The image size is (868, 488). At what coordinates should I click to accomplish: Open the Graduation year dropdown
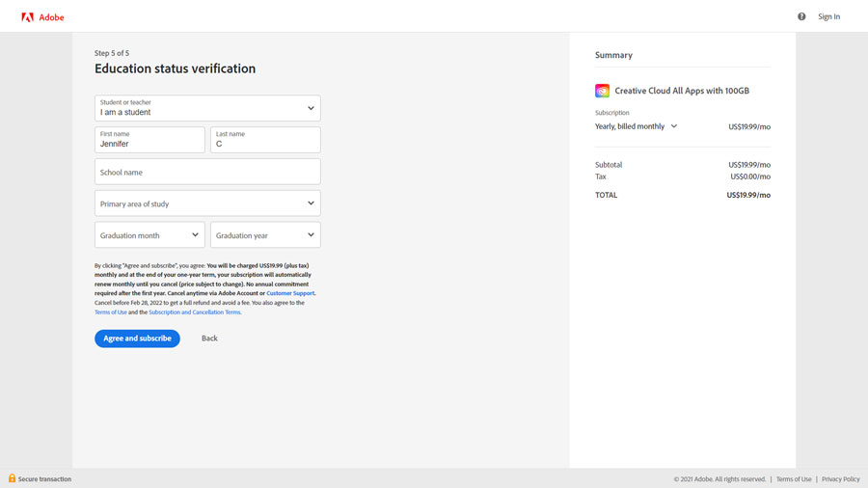265,235
